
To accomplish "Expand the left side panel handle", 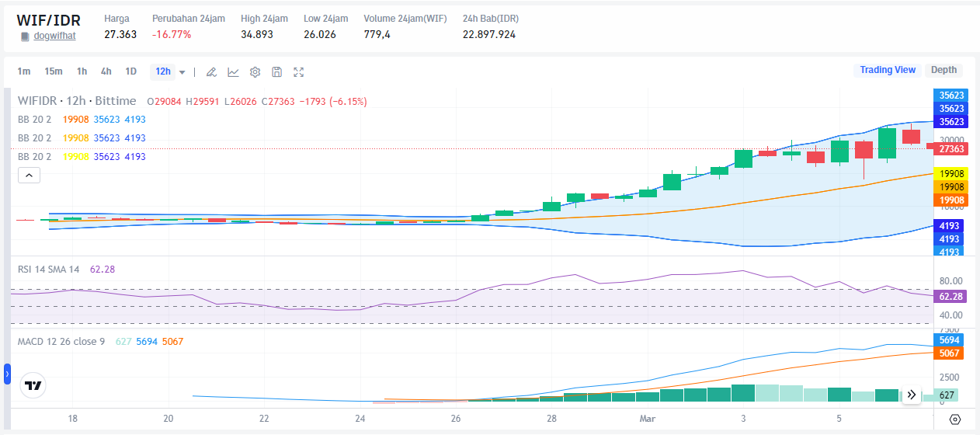I will (x=7, y=374).
